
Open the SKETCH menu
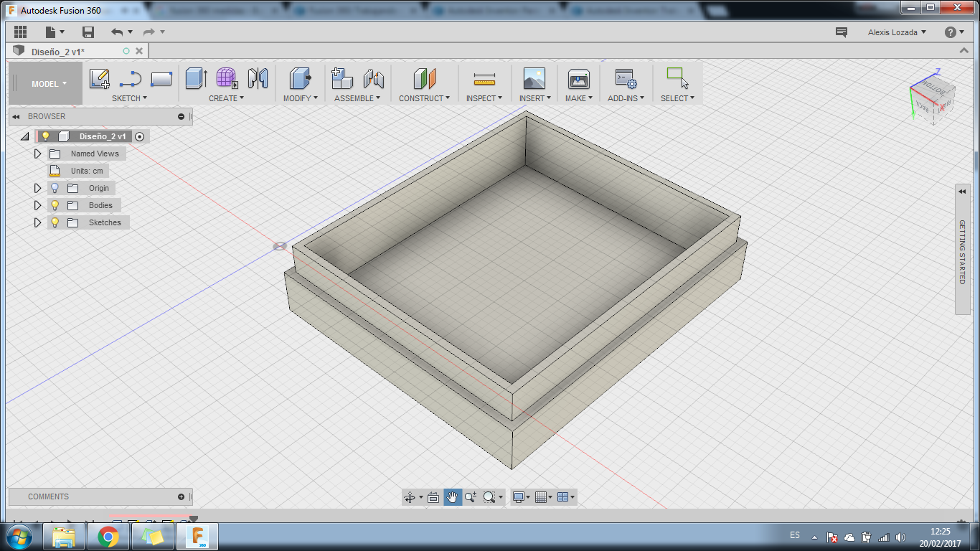tap(129, 98)
